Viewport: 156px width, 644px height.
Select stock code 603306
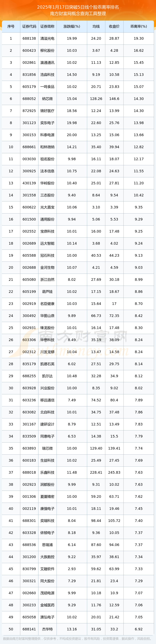[x=29, y=340]
